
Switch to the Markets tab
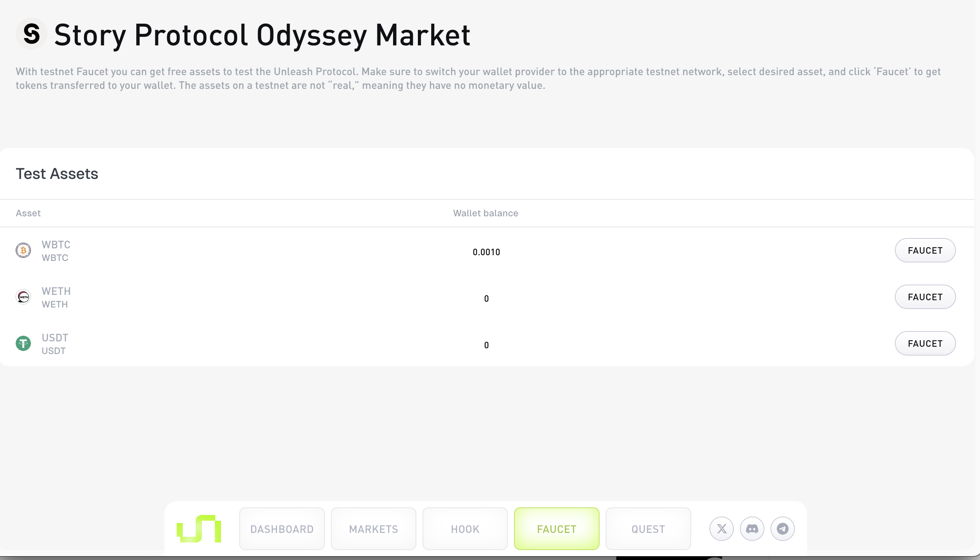pos(373,529)
